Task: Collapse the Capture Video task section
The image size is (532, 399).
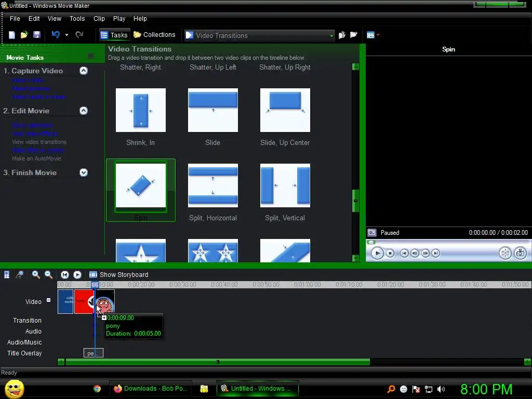Action: 84,71
